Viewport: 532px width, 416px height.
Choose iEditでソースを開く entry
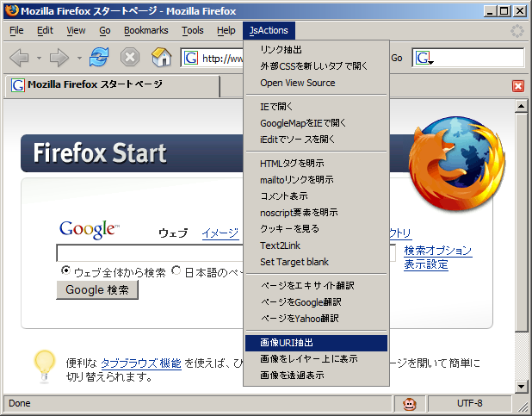tap(316, 140)
